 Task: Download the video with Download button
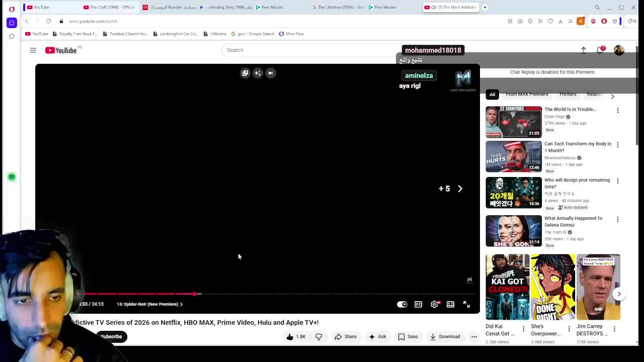click(445, 337)
